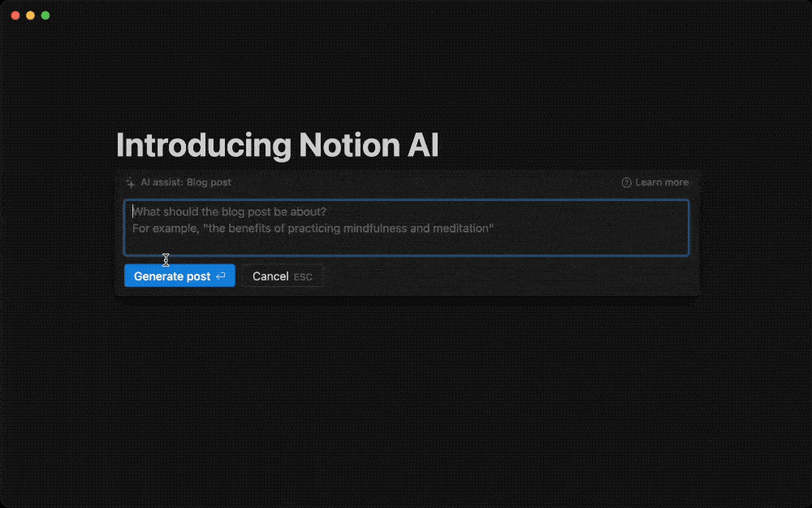Click the Generate post button

coord(179,276)
